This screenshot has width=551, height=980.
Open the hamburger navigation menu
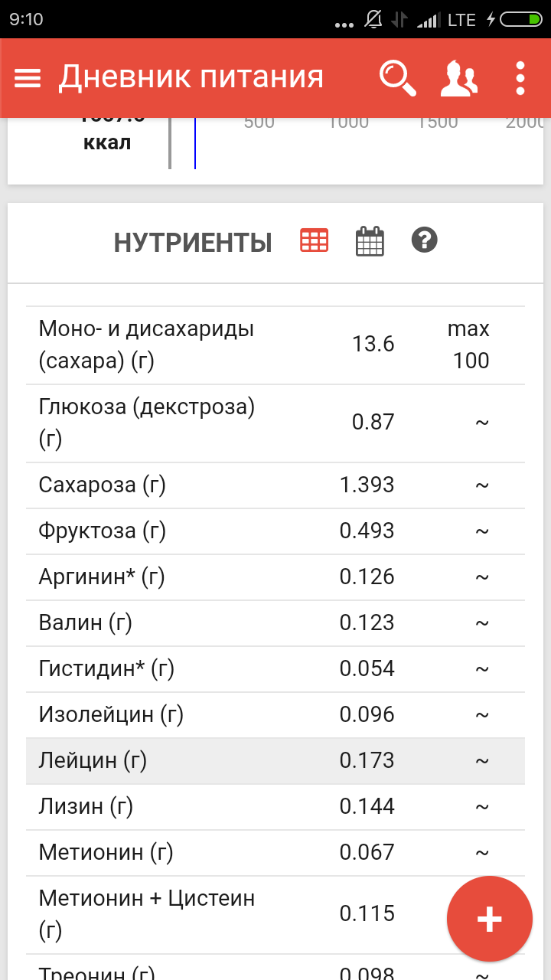28,78
